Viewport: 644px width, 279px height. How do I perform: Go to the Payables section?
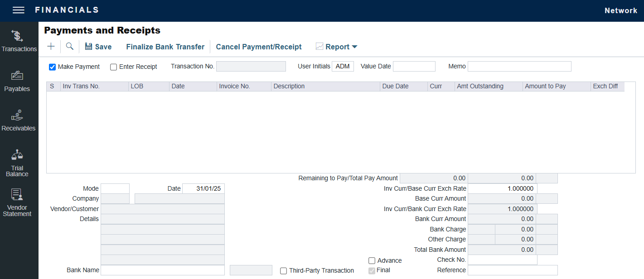[x=17, y=81]
